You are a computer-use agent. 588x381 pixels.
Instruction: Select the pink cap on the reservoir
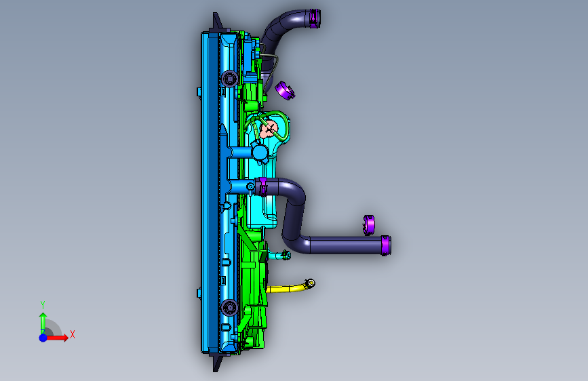coord(269,129)
